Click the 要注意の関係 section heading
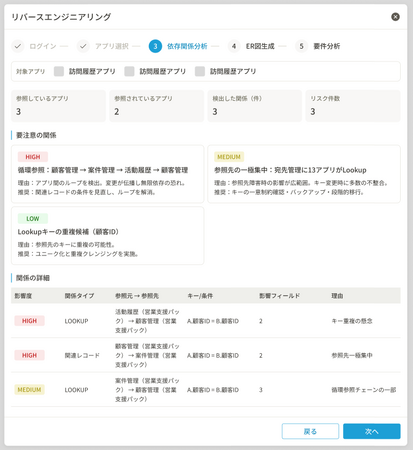Screen dimensions: 414x450 point(36,135)
